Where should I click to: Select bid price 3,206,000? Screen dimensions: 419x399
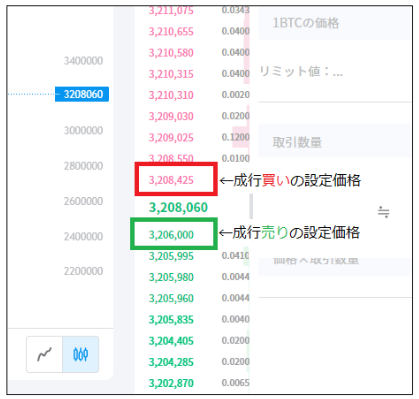[171, 235]
